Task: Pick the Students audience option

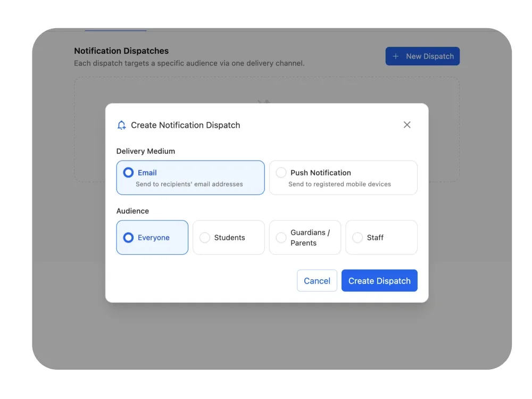Action: 205,237
